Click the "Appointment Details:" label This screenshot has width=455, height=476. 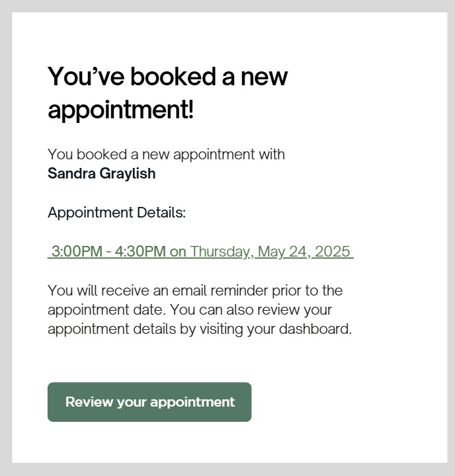click(x=117, y=213)
